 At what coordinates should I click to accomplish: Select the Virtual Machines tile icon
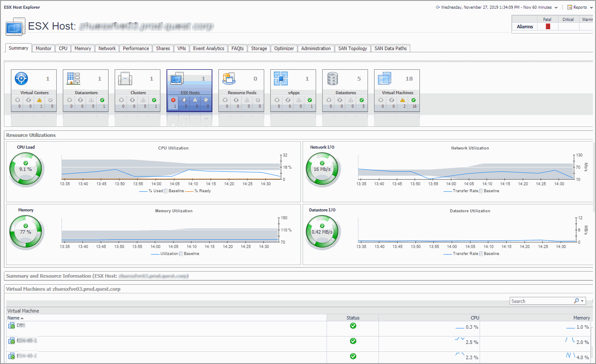click(x=385, y=78)
